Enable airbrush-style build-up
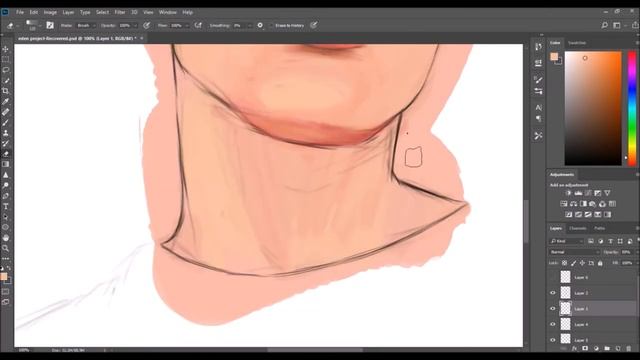 click(x=198, y=25)
